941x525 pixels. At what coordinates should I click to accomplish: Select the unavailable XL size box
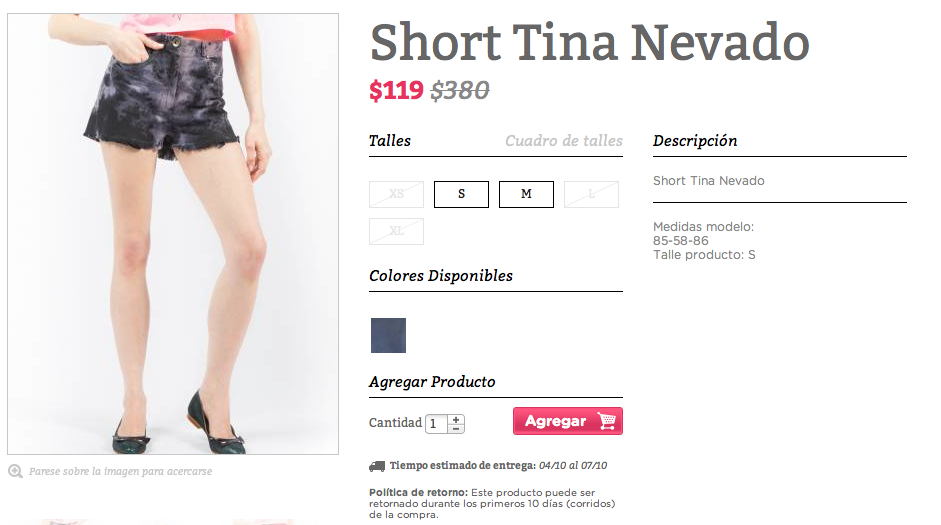(x=397, y=231)
